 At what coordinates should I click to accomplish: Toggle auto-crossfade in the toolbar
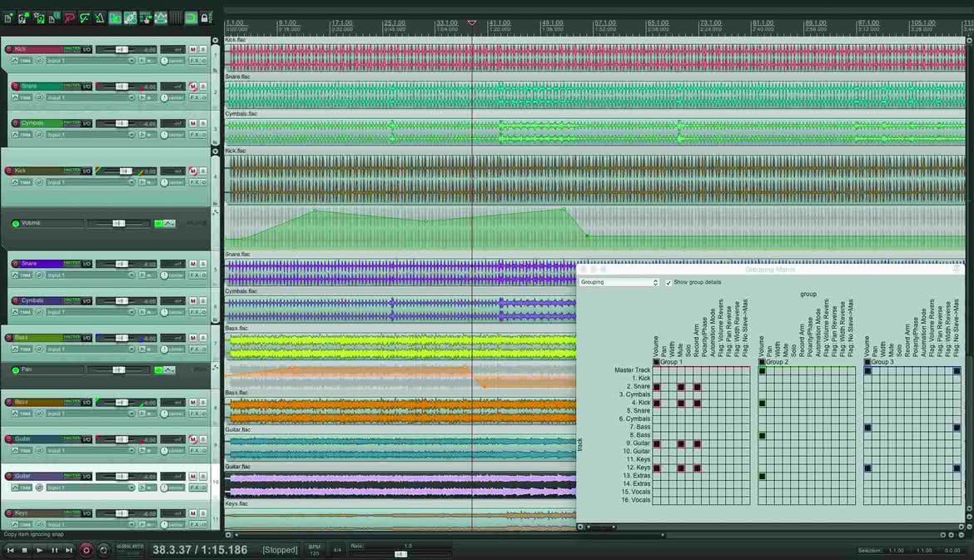(115, 18)
